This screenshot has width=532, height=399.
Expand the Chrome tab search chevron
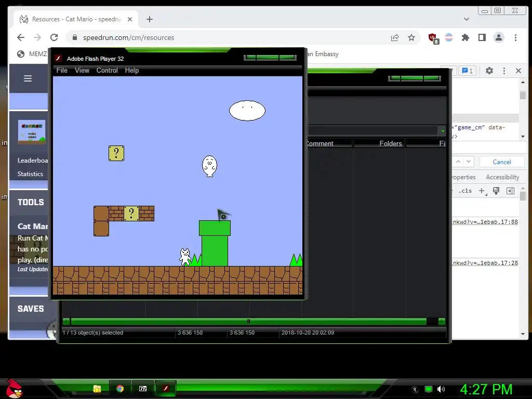(x=467, y=19)
